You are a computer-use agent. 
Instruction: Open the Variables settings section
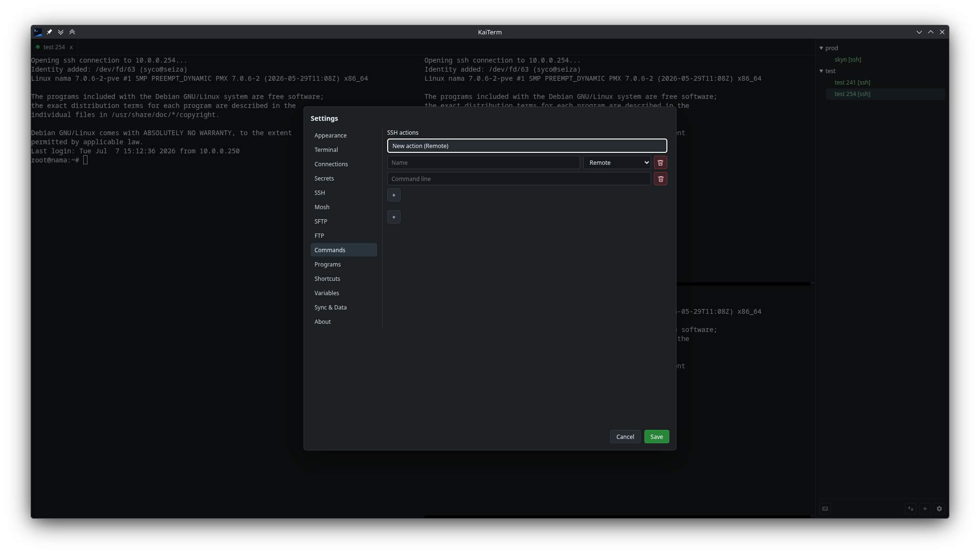point(344,293)
